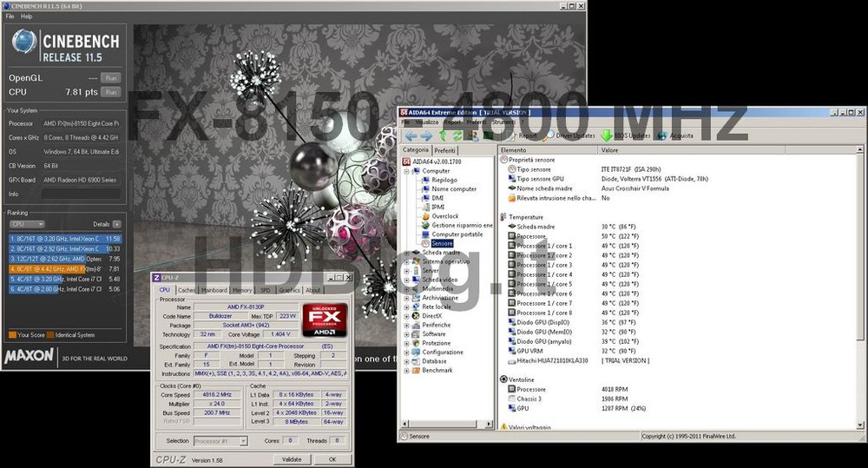The height and width of the screenshot is (468, 868).
Task: Click the Validate button in CPU-Z
Action: 292,459
